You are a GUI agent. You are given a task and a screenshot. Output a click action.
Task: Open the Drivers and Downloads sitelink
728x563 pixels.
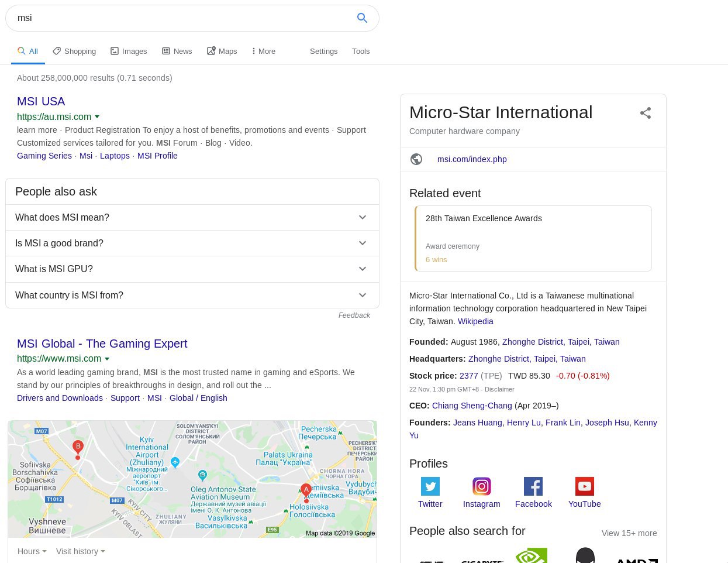(x=60, y=398)
